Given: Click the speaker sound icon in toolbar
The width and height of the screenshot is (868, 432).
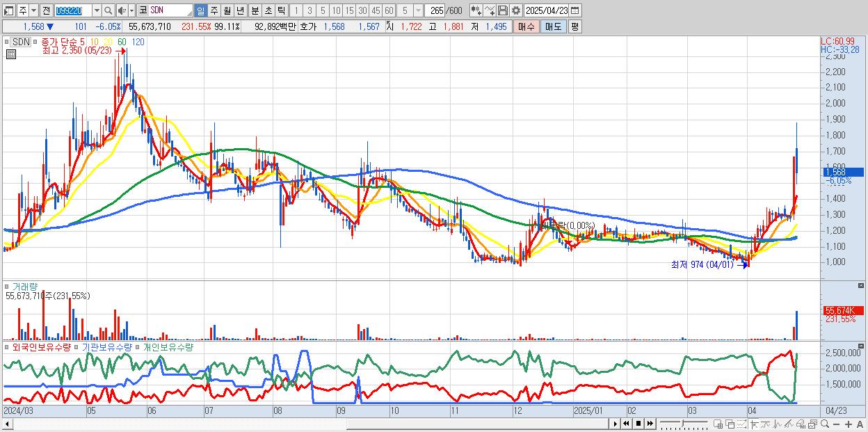Looking at the screenshot, I should click(x=122, y=10).
